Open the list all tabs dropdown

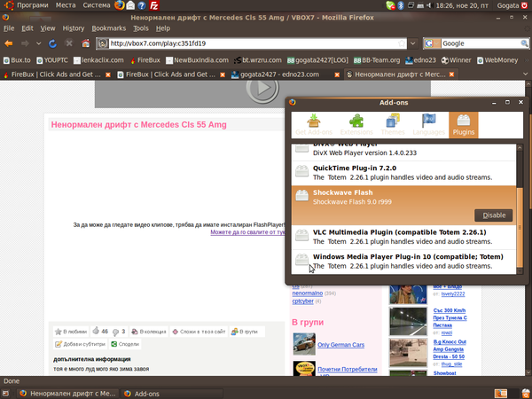[x=526, y=74]
